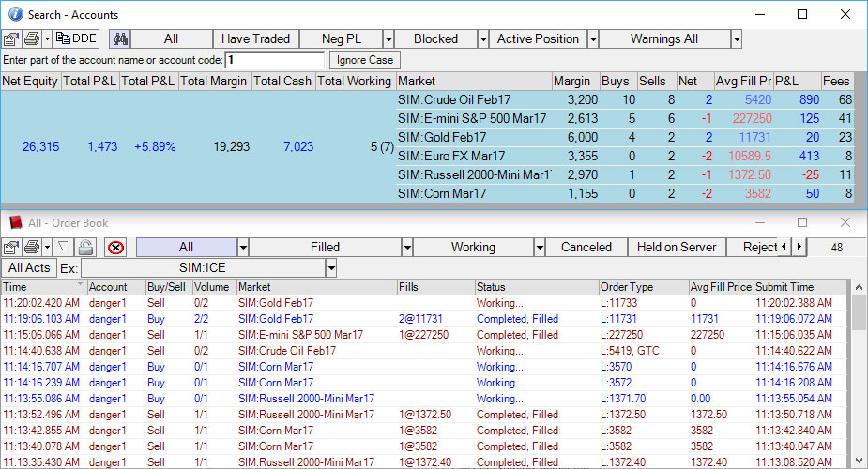The height and width of the screenshot is (469, 868).
Task: Click the Market column header in Accounts
Action: coord(474,82)
